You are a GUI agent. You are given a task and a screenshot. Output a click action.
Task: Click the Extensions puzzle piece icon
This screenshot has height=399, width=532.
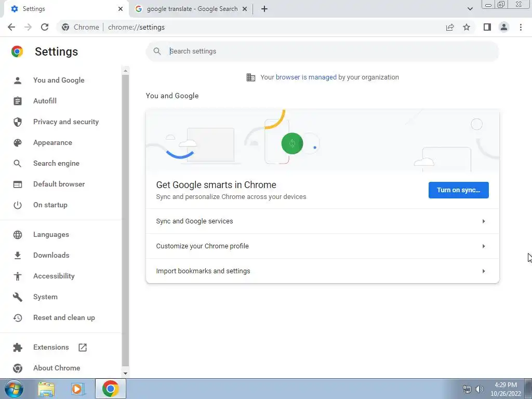pos(18,348)
